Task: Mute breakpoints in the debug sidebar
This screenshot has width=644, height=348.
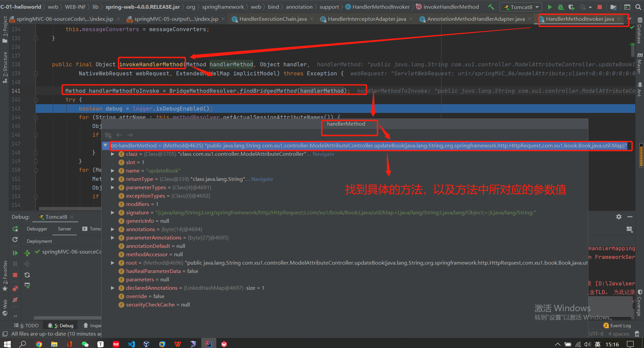Action: [15, 300]
